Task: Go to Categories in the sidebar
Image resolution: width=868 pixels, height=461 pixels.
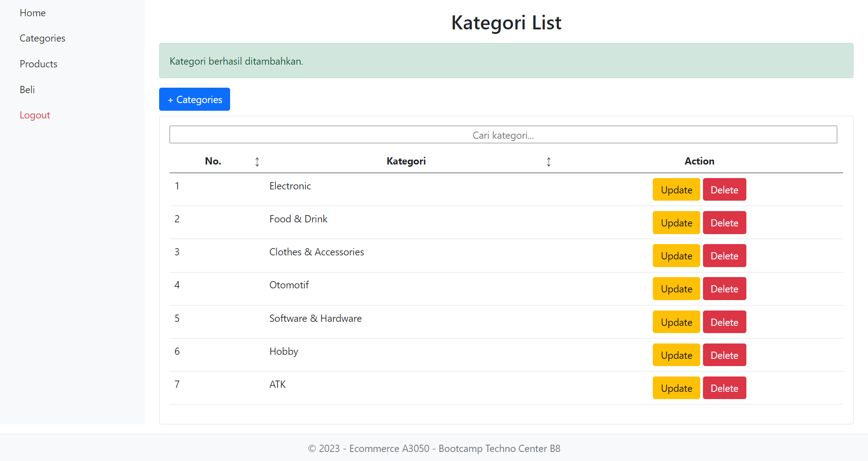Action: click(x=42, y=38)
